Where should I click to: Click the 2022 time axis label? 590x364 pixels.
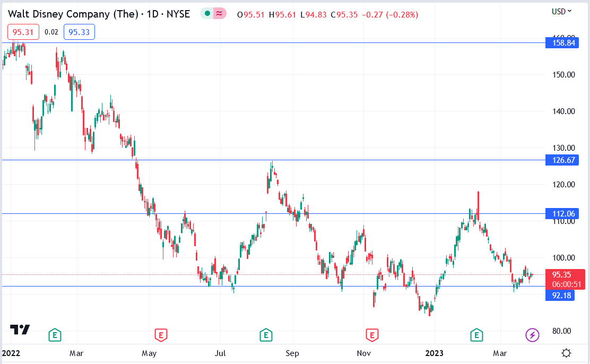click(11, 353)
